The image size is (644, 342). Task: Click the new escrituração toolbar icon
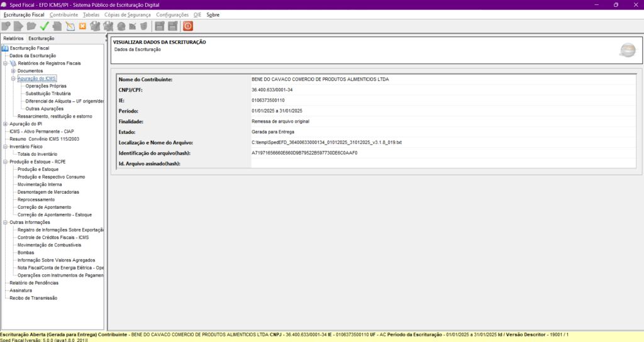6,26
